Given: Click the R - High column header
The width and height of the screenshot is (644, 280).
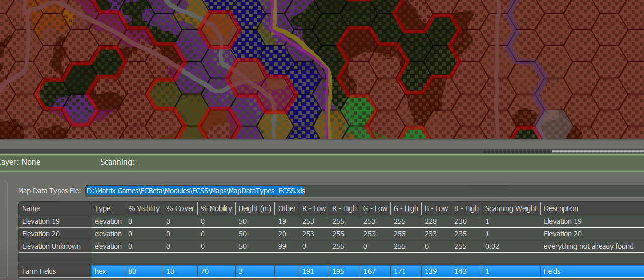Looking at the screenshot, I should [x=345, y=208].
